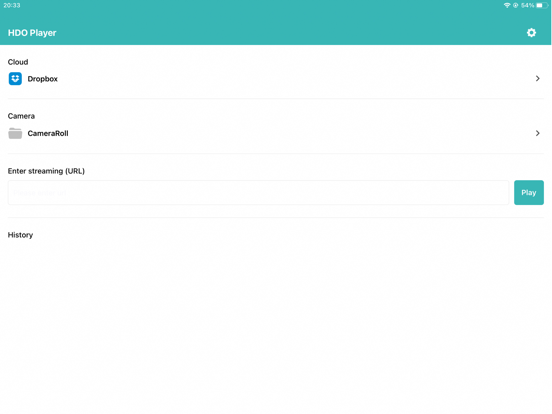The image size is (552, 414).
Task: Expand CameraRoll using its right chevron
Action: pos(538,133)
